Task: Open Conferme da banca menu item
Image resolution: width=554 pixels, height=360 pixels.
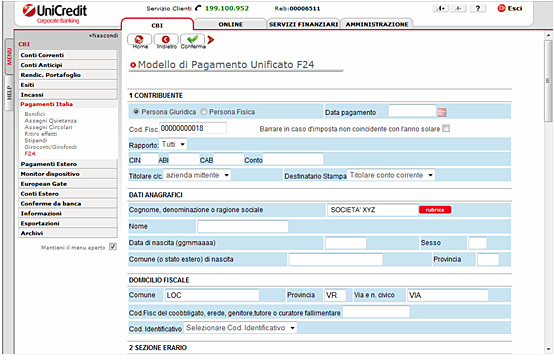Action: click(67, 203)
